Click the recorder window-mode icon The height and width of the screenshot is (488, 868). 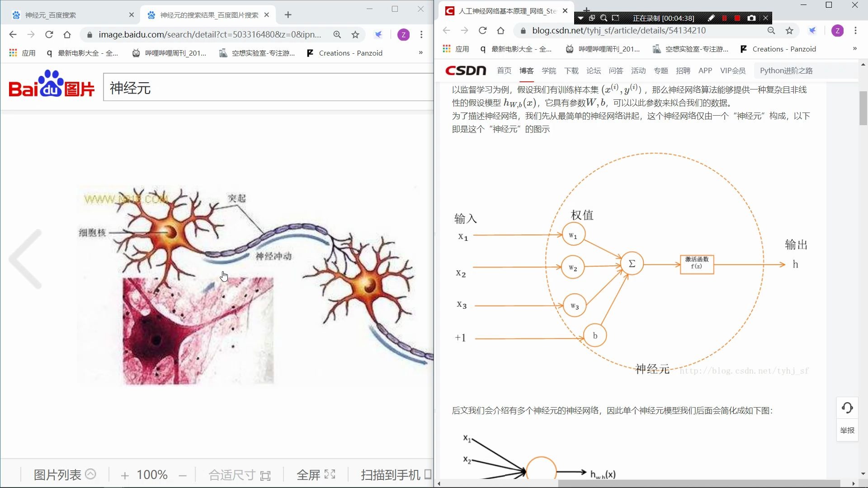click(x=592, y=18)
